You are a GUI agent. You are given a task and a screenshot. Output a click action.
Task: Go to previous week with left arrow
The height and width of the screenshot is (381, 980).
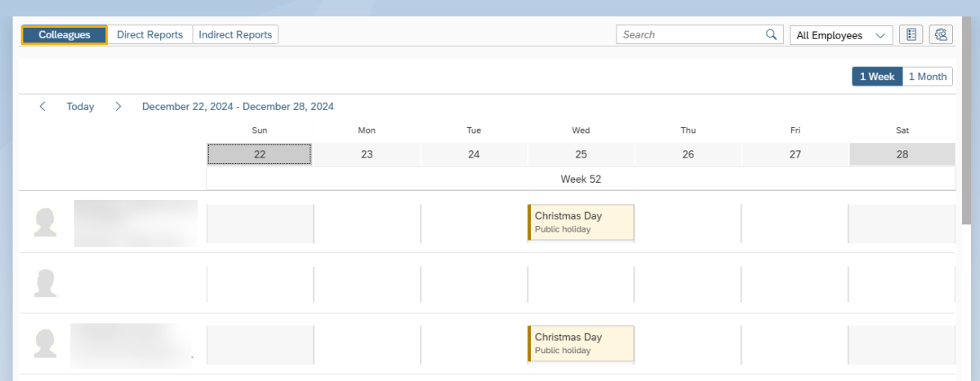point(42,107)
